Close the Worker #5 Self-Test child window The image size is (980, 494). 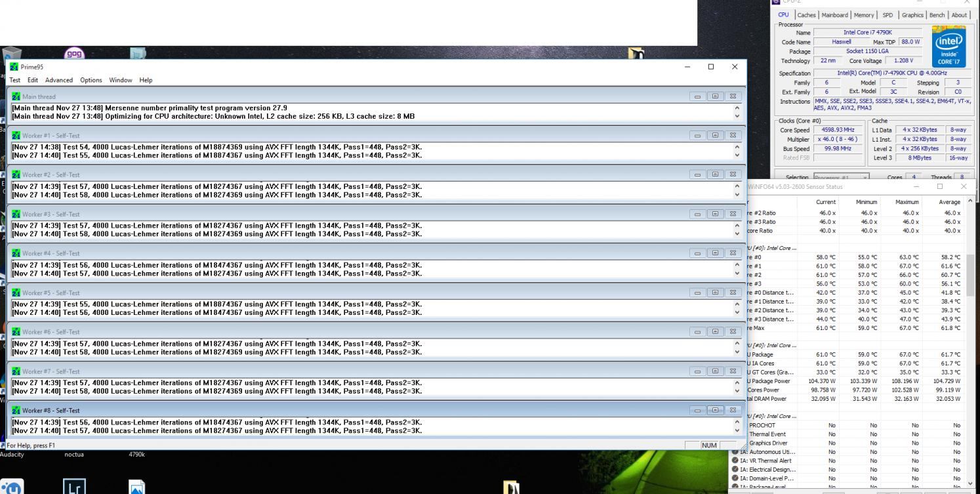pos(733,293)
